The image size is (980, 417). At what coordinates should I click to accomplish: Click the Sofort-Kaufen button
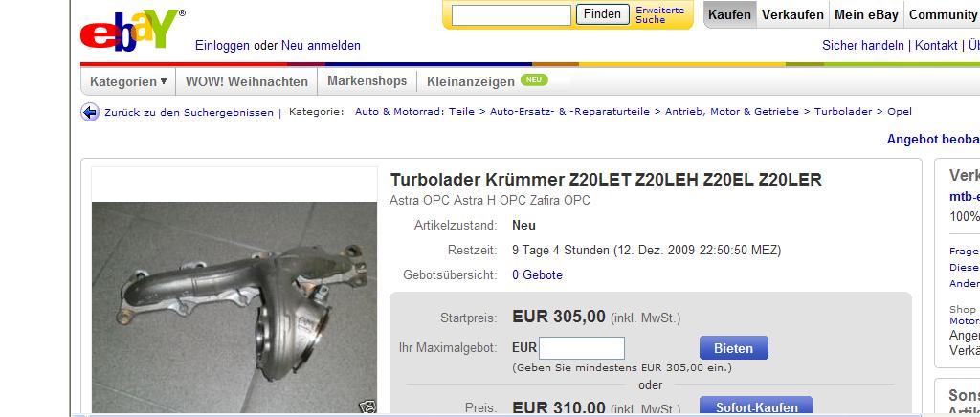point(756,406)
